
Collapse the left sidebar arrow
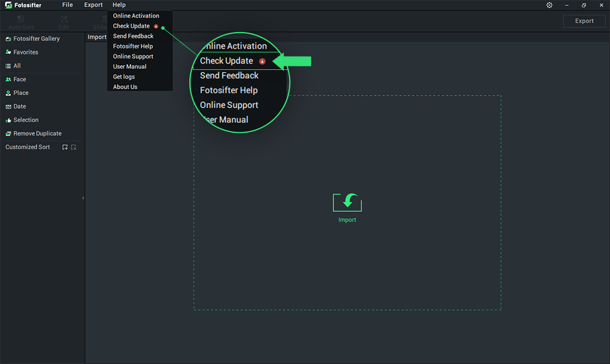(x=83, y=198)
